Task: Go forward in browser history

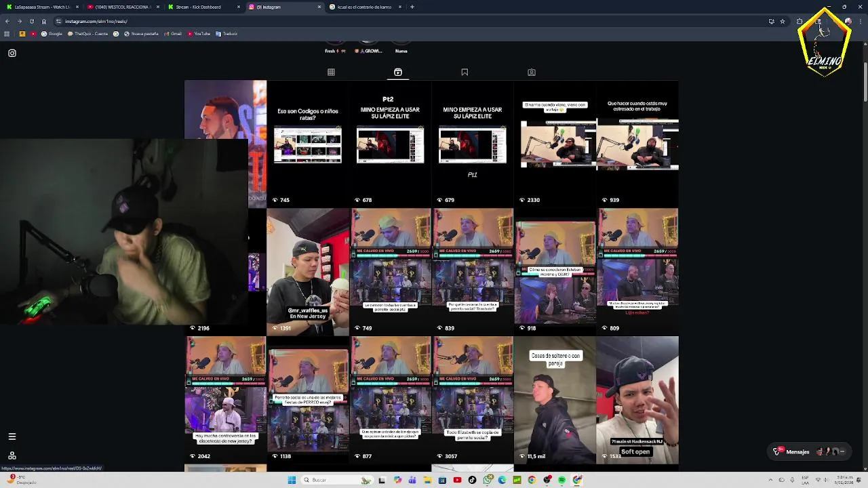Action: [x=19, y=21]
